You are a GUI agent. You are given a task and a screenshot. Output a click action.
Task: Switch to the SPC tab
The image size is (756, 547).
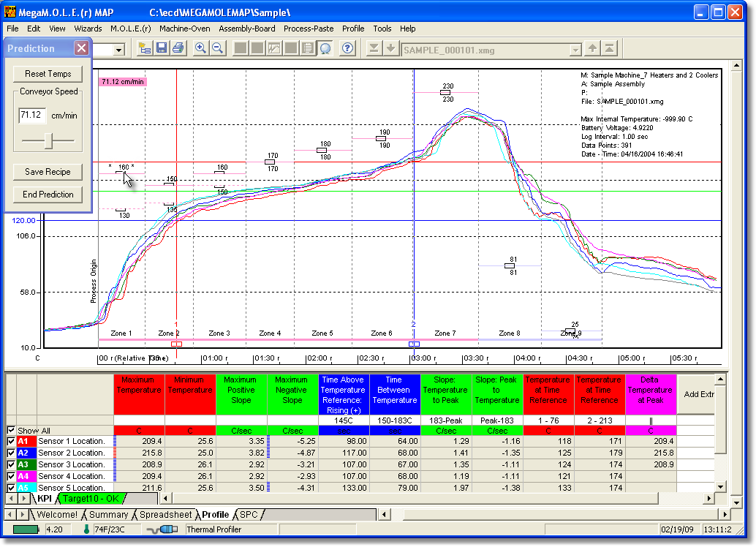[x=249, y=515]
